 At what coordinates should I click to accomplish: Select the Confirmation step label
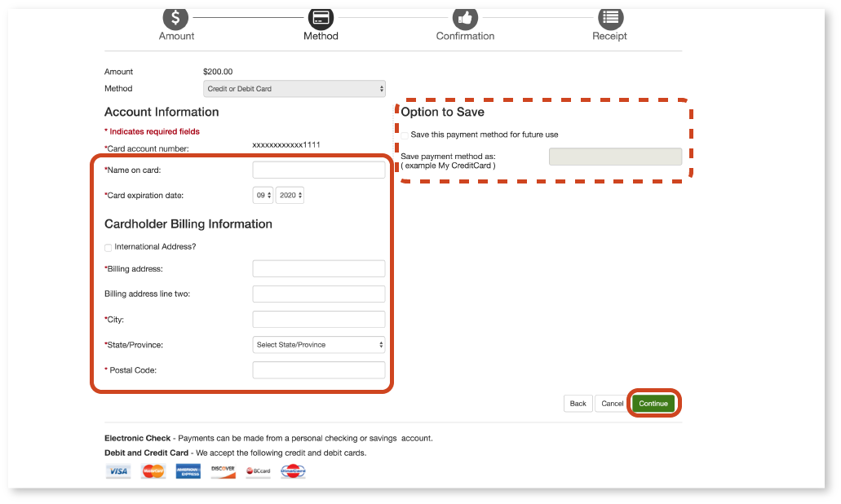(x=465, y=36)
